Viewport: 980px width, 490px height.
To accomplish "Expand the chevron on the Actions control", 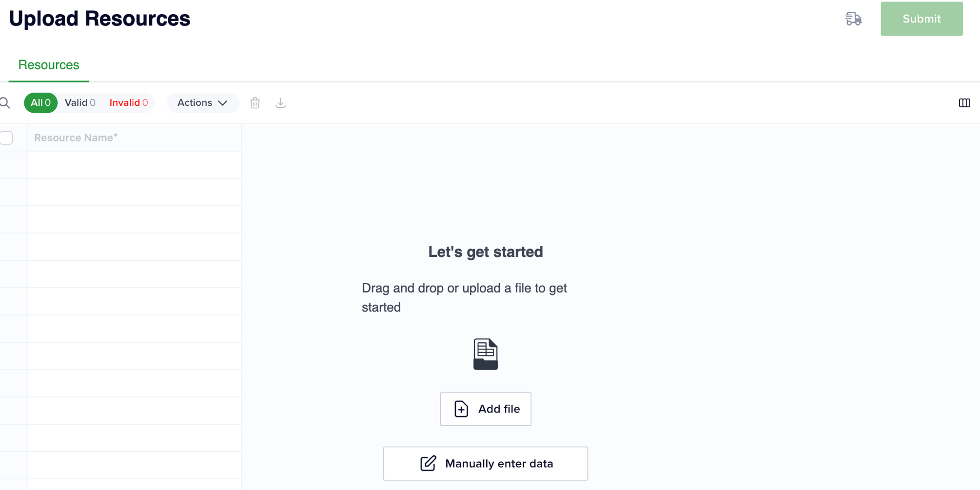I will pyautogui.click(x=223, y=103).
